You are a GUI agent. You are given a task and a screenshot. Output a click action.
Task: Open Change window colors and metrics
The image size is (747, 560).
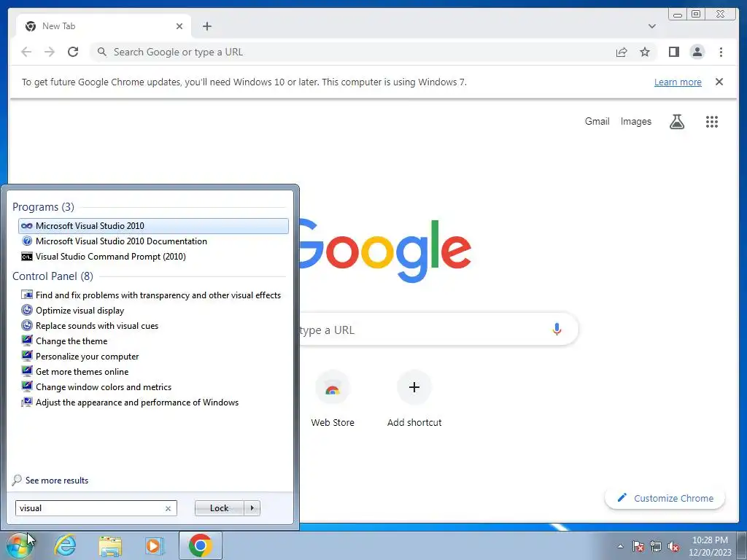153,386
